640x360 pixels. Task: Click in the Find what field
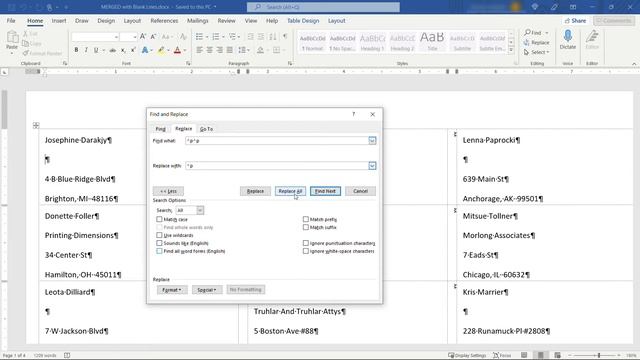[x=277, y=140]
